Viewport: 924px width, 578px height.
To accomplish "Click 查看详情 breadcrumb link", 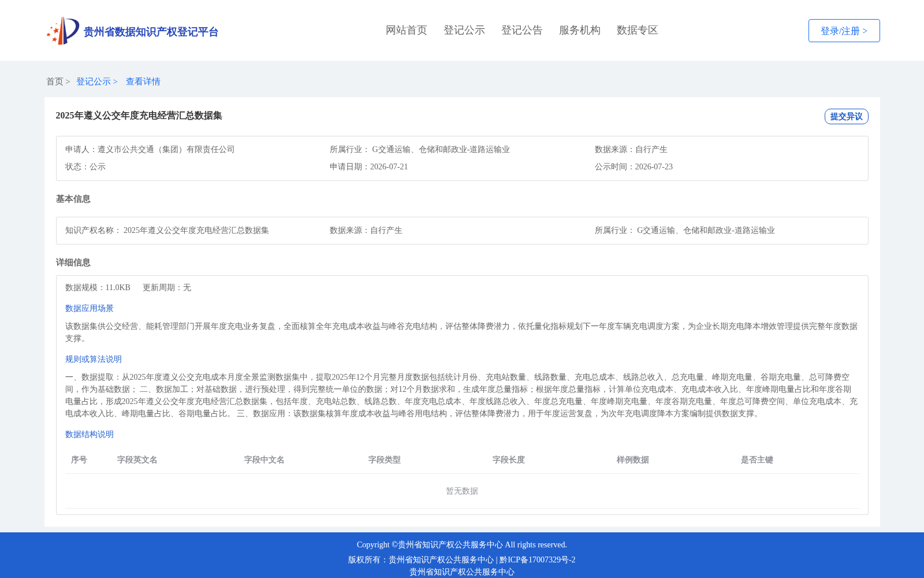I will [x=143, y=81].
